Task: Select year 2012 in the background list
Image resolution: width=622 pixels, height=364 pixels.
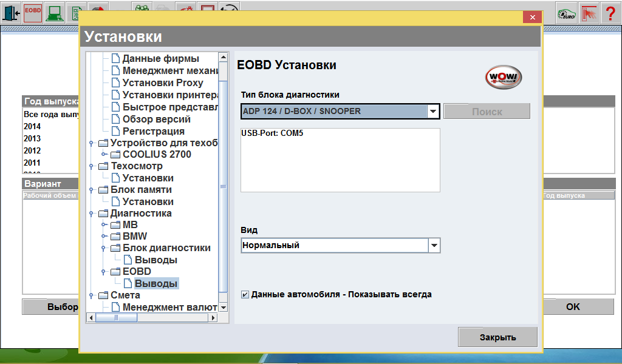Action: tap(32, 150)
